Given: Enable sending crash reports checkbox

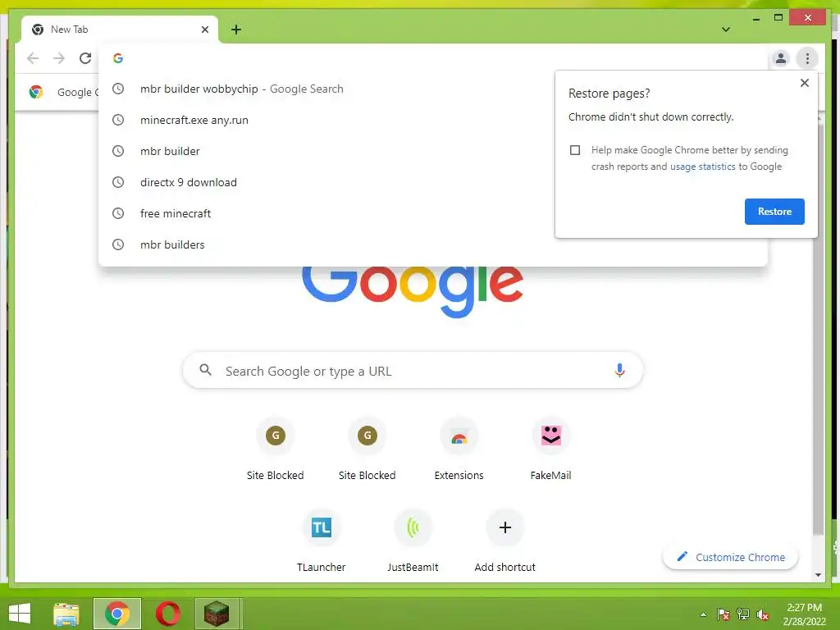Looking at the screenshot, I should coord(575,150).
